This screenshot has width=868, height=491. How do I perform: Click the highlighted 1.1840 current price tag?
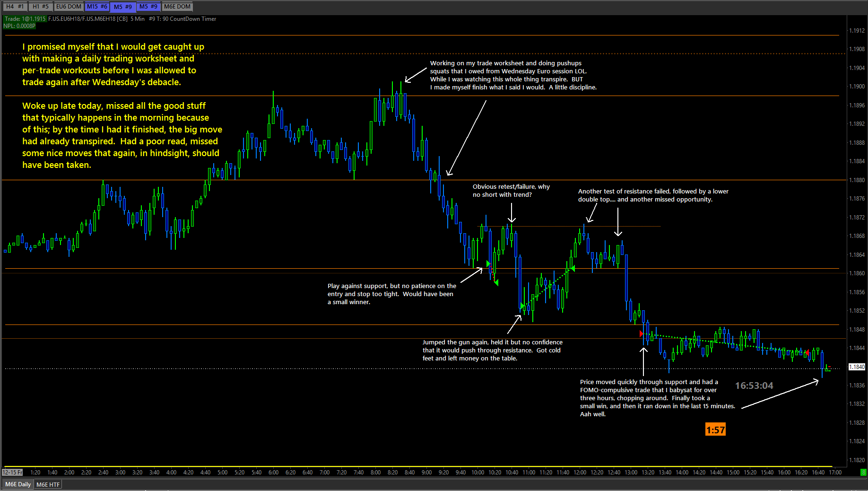point(857,367)
